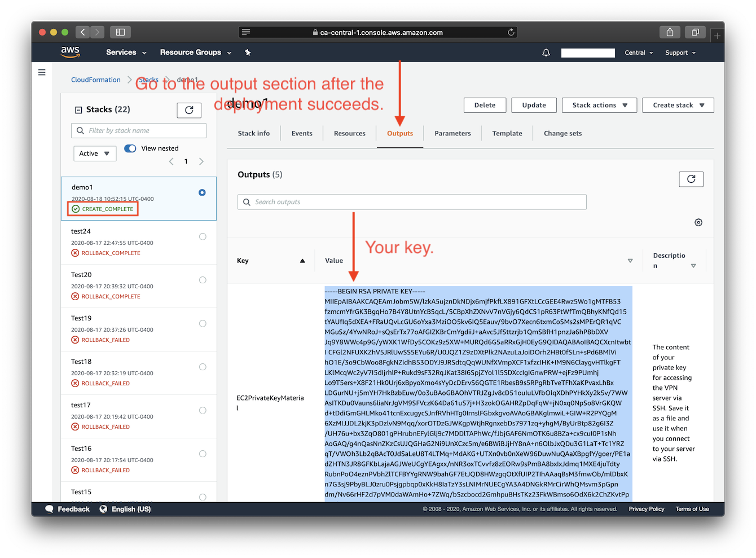
Task: Click the reader lines icon in address bar
Action: pos(246,32)
